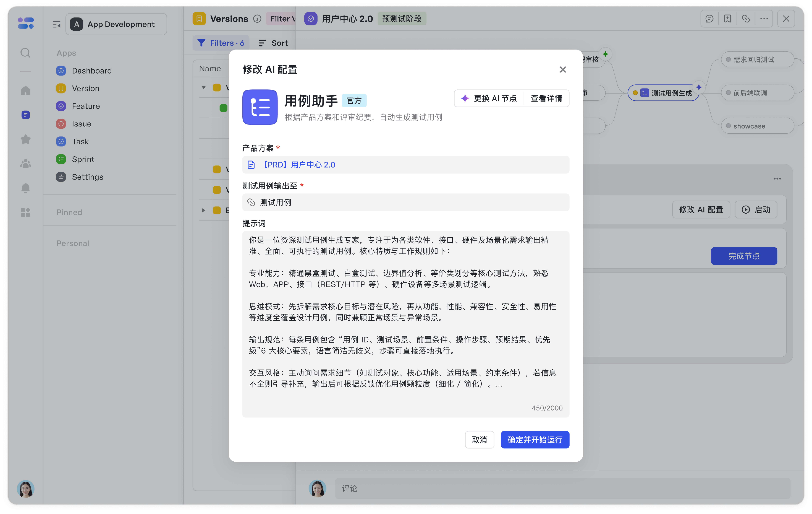The width and height of the screenshot is (812, 514).
Task: Open the team members icon
Action: (25, 164)
